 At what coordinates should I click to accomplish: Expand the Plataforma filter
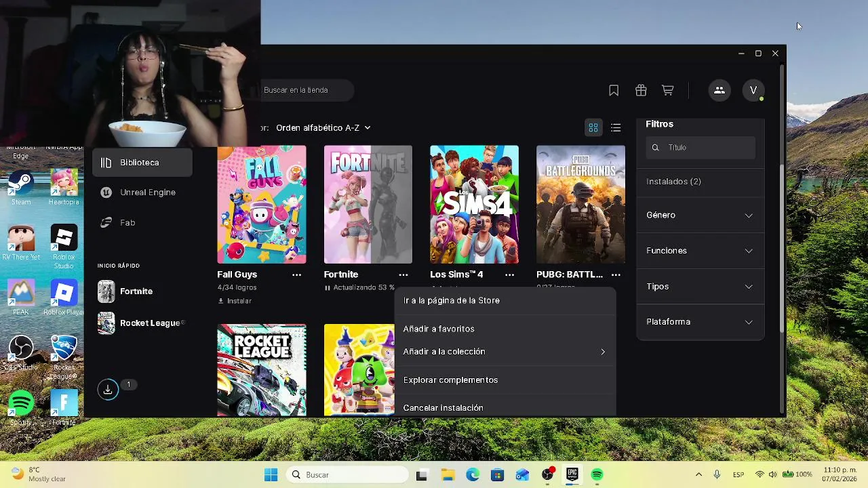(700, 322)
